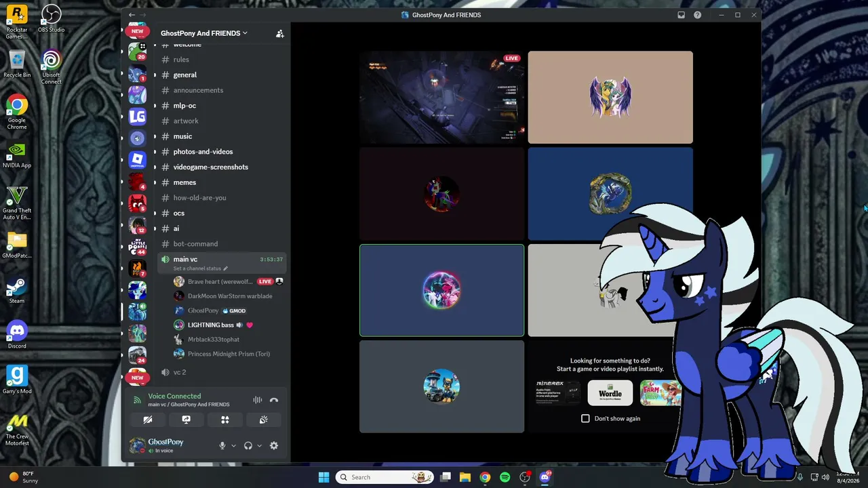Open OBS Studio desktop shortcut
Image resolution: width=868 pixels, height=488 pixels.
point(51,19)
